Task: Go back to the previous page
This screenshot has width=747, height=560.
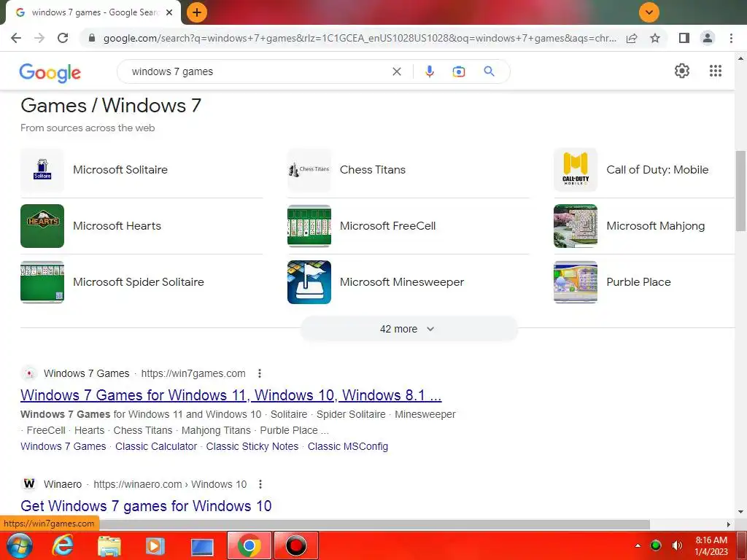Action: [16, 38]
